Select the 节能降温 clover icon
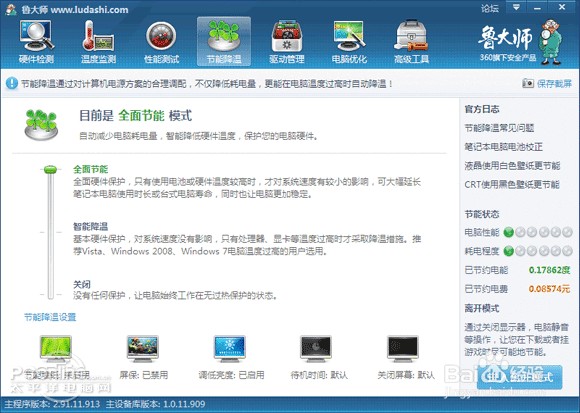Viewport: 580px width, 413px height. (x=224, y=42)
